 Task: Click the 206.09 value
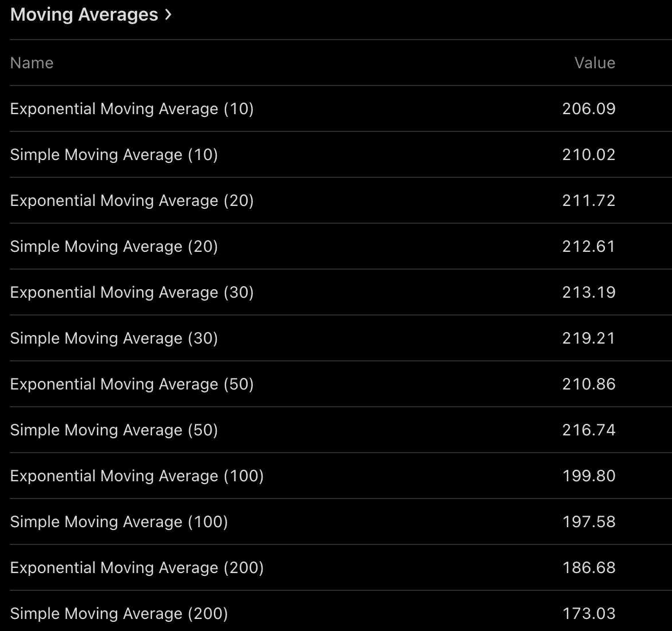[x=589, y=109]
